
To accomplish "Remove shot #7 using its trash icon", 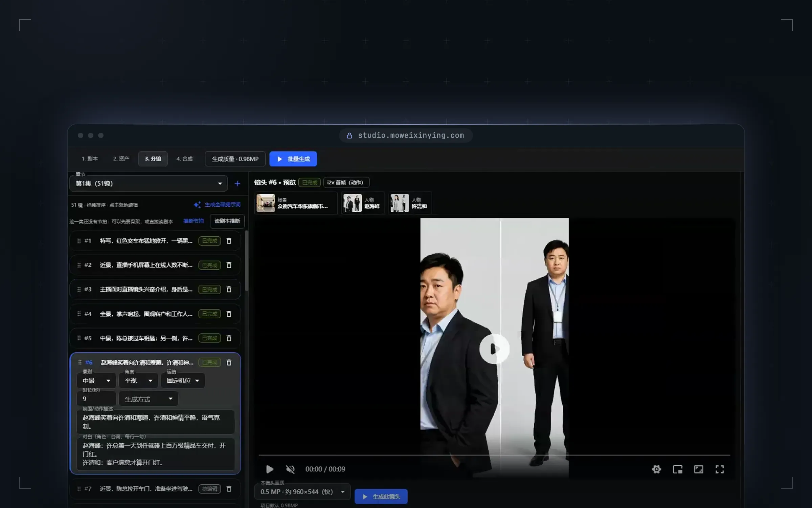I will (x=229, y=489).
